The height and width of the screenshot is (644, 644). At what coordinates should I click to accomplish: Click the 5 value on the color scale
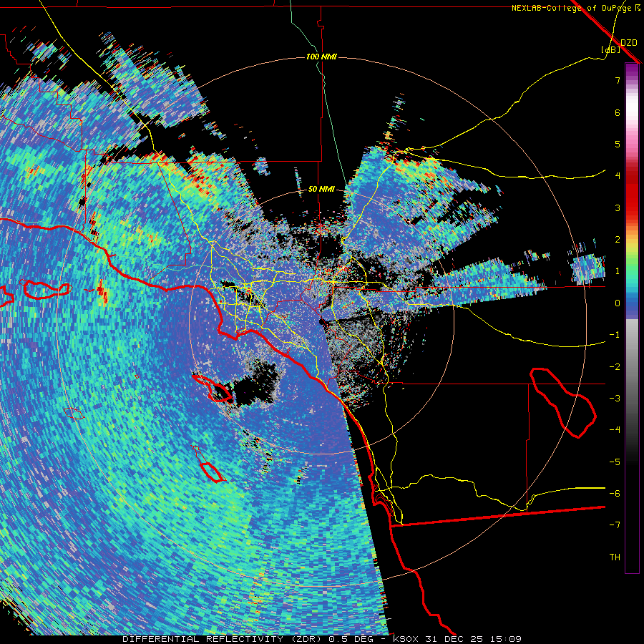618,144
